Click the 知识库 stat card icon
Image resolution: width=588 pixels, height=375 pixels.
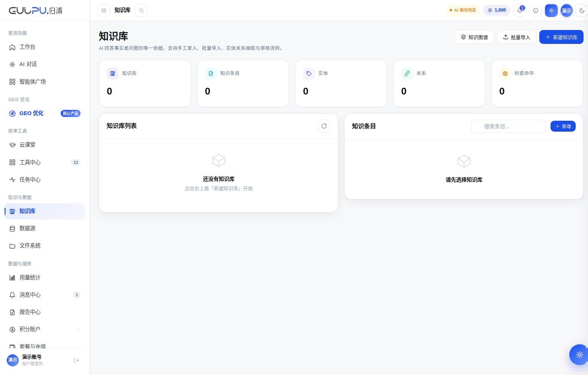(113, 73)
